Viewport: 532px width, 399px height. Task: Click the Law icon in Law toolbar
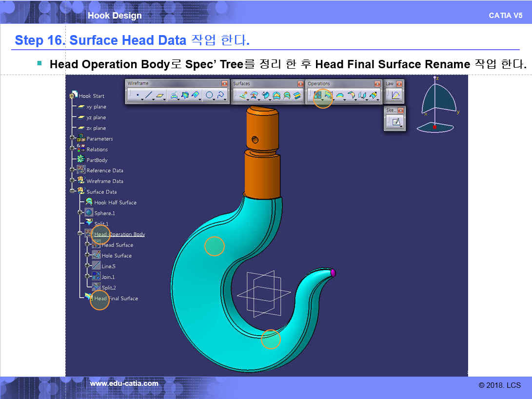(395, 96)
